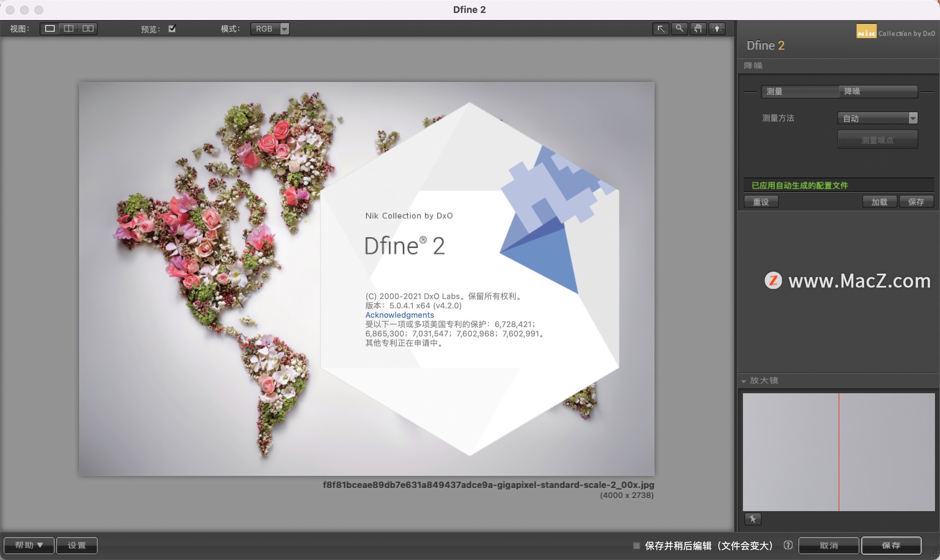Viewport: 940px width, 560px height.
Task: Click the pin icon under the loupe
Action: click(752, 519)
